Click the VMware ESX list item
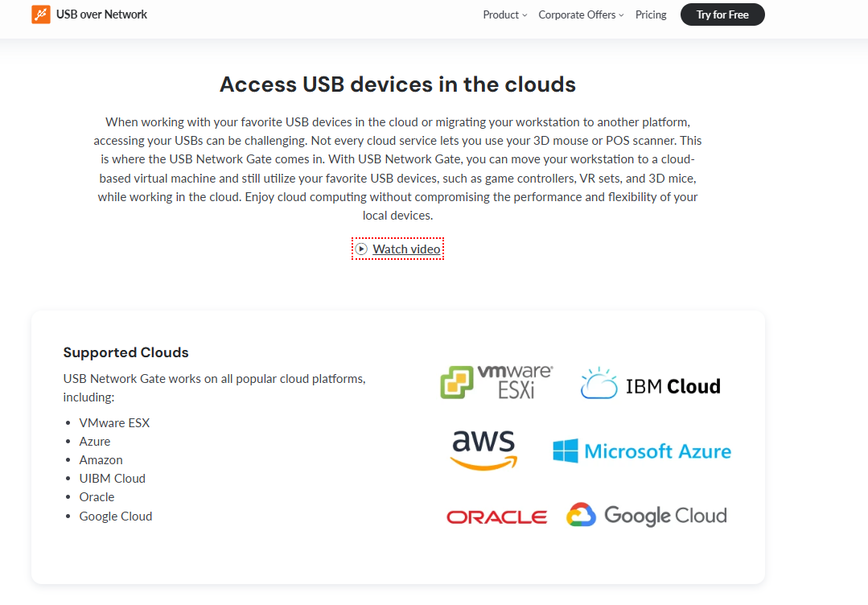The width and height of the screenshot is (868, 605). tap(114, 422)
